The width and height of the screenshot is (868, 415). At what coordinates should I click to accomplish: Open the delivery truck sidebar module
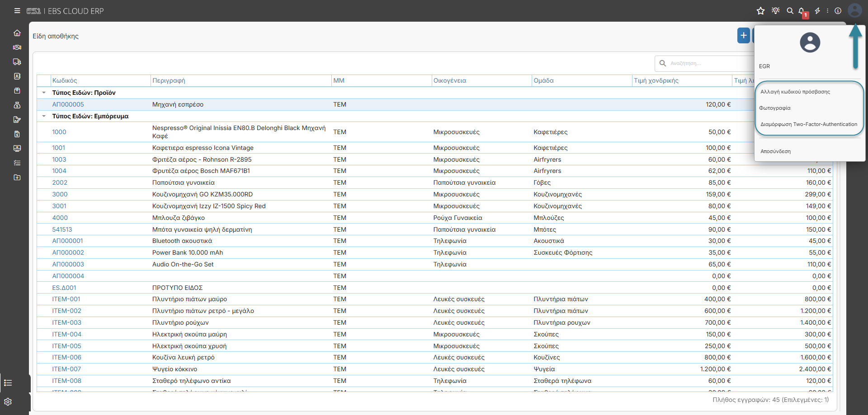point(17,62)
